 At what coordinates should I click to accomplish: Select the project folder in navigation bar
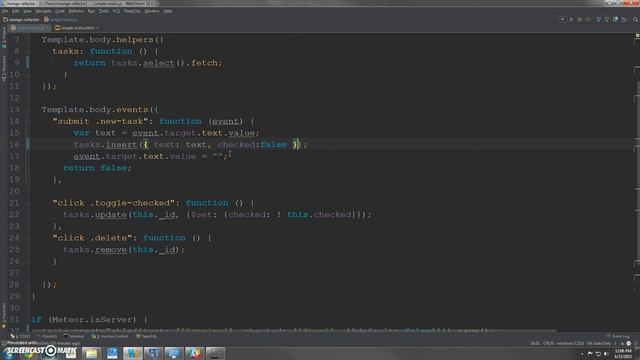click(21, 19)
